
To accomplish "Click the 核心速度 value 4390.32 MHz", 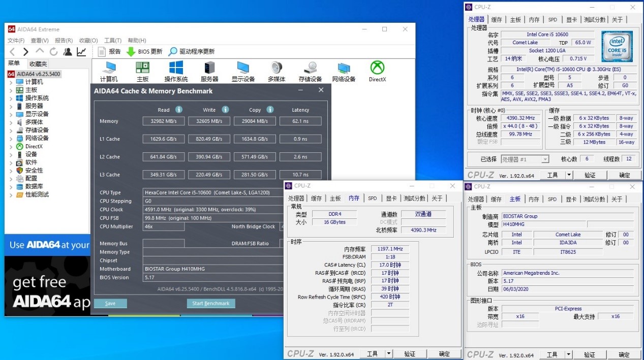I will click(x=520, y=118).
